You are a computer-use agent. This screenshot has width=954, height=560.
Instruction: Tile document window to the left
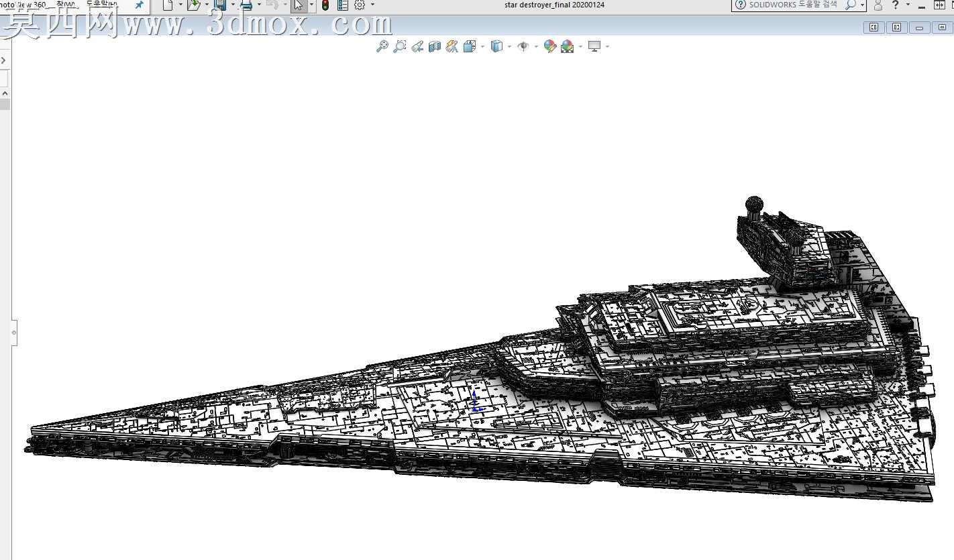click(x=874, y=27)
